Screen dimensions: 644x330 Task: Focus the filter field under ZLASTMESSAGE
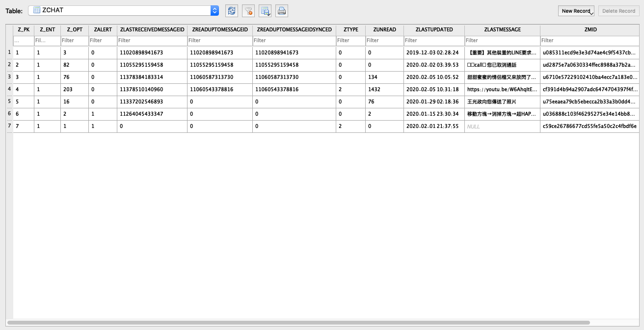pyautogui.click(x=502, y=41)
